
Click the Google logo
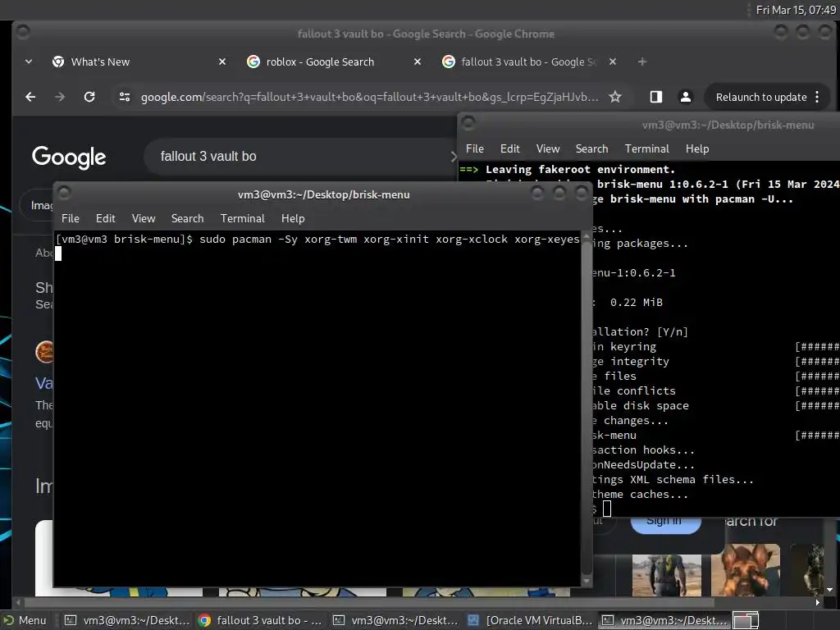(69, 157)
